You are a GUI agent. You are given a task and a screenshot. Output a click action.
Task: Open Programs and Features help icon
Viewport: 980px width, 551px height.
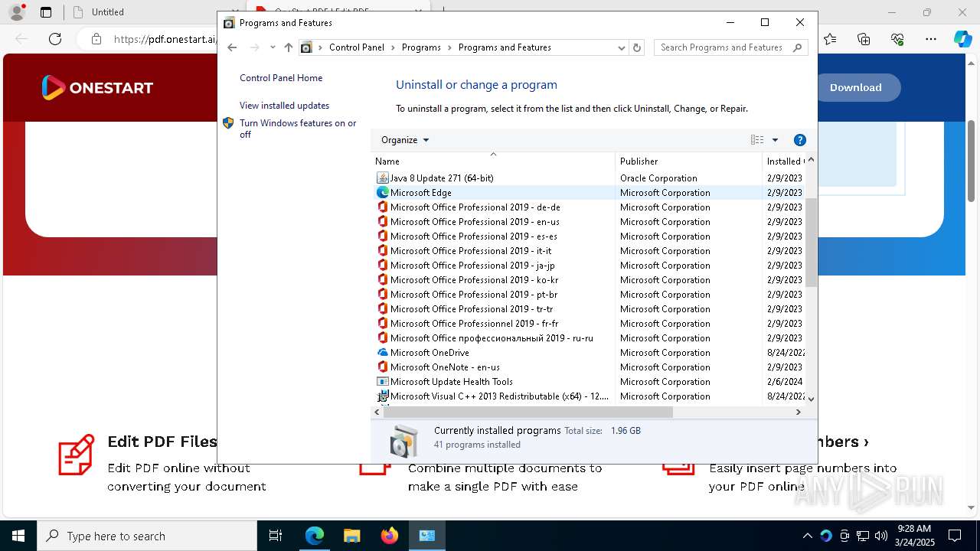click(x=800, y=140)
